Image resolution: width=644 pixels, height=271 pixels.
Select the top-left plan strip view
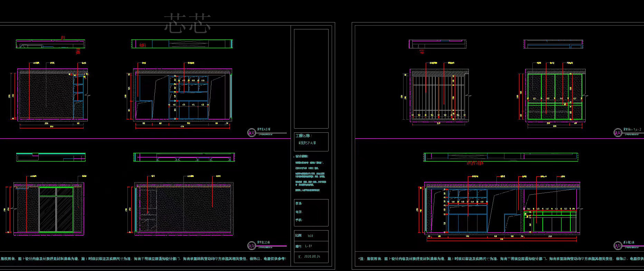tap(50, 44)
